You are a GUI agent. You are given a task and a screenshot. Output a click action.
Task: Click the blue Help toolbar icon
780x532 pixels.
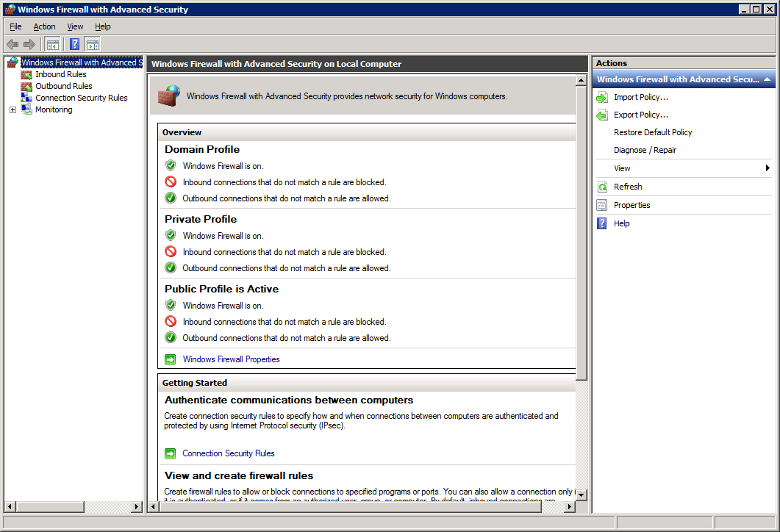coord(74,45)
